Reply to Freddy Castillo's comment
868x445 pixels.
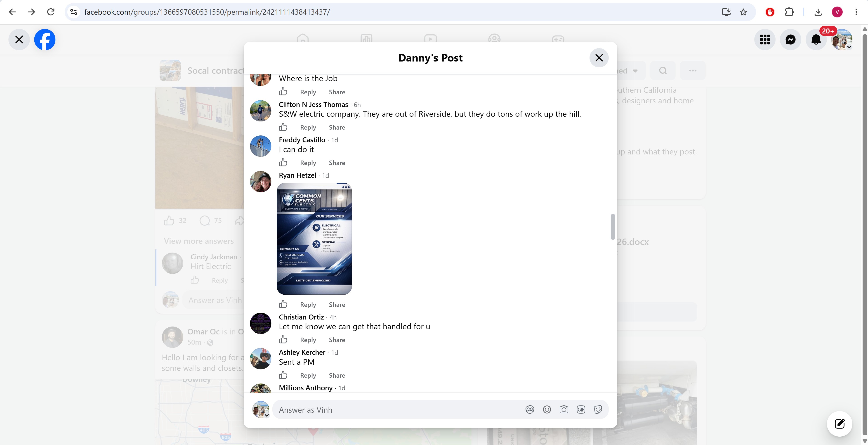point(308,163)
